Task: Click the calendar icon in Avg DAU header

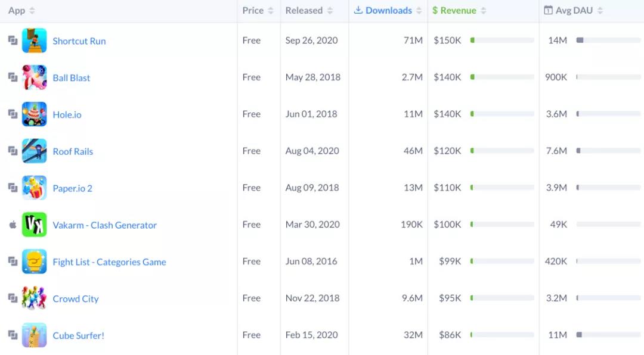Action: coord(548,10)
